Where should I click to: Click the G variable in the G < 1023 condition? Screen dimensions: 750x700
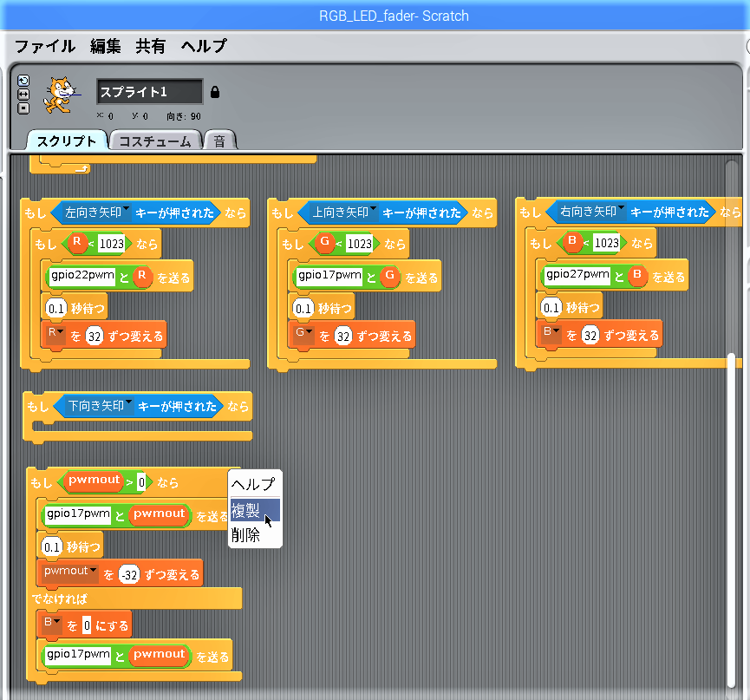[x=324, y=242]
